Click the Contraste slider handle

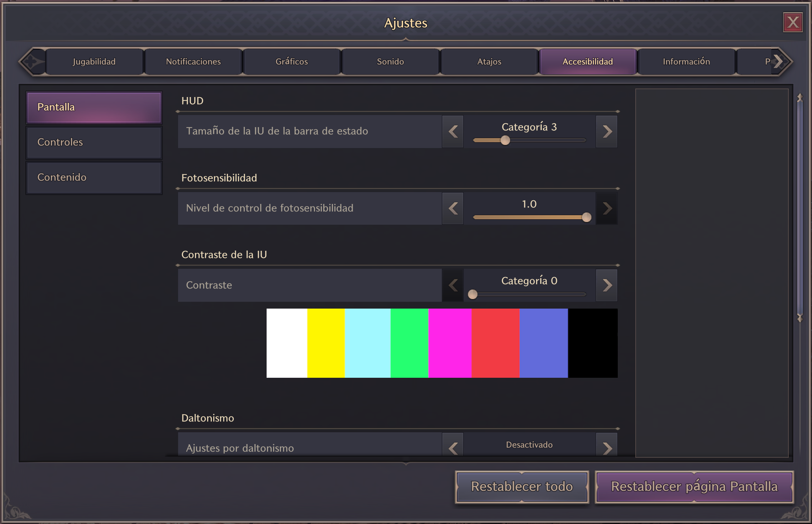point(473,294)
